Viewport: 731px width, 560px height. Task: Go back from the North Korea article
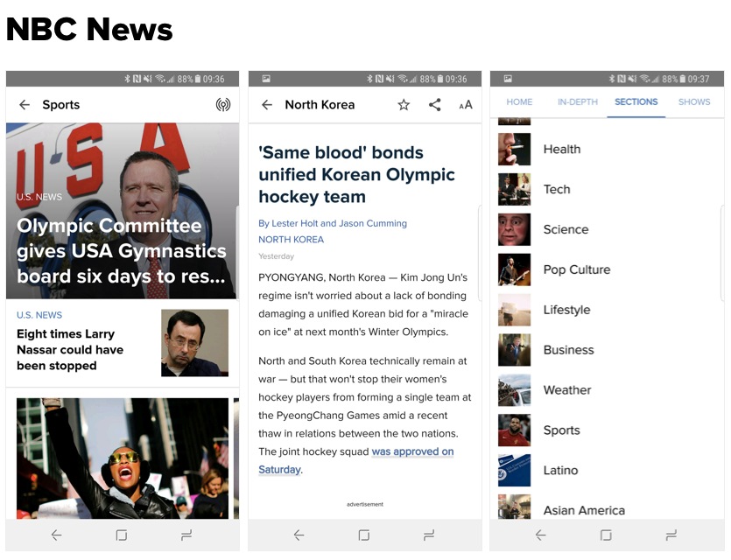[x=267, y=105]
